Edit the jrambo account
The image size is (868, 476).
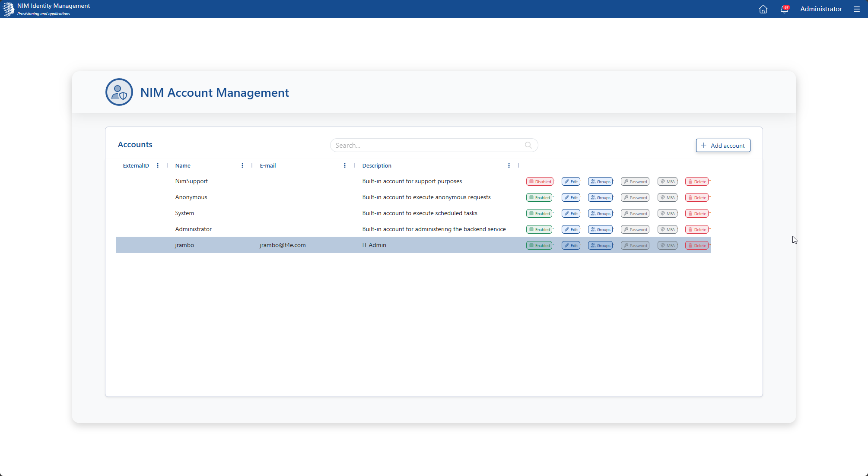pyautogui.click(x=571, y=245)
